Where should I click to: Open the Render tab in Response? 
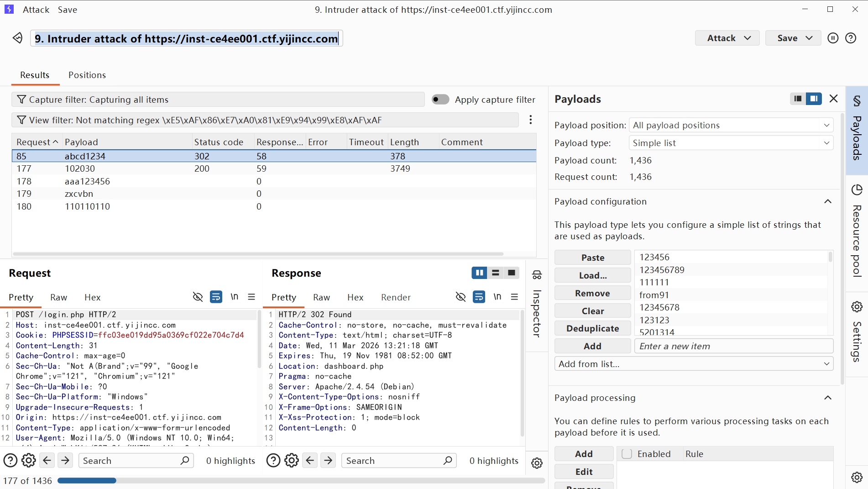pos(396,297)
